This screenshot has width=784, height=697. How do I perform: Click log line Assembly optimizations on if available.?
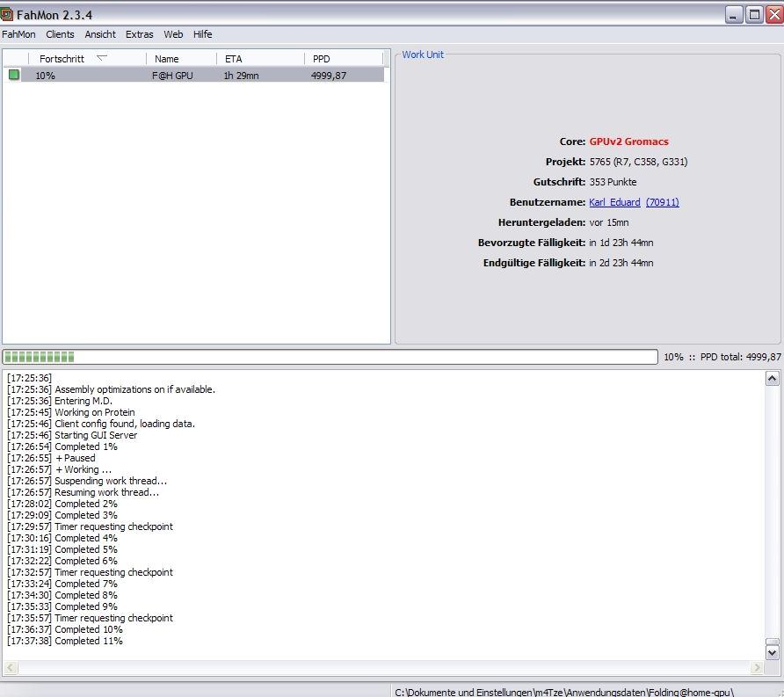point(111,389)
